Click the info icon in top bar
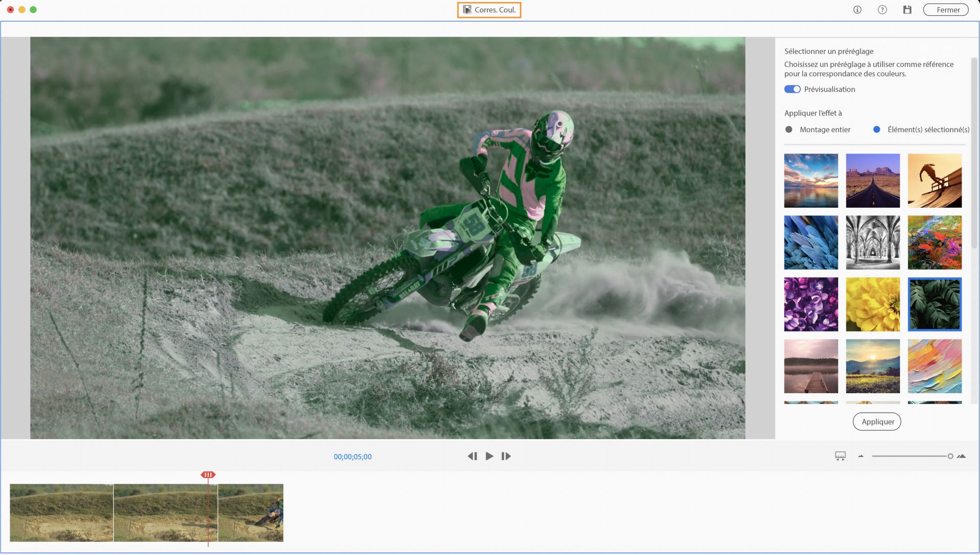 click(857, 10)
